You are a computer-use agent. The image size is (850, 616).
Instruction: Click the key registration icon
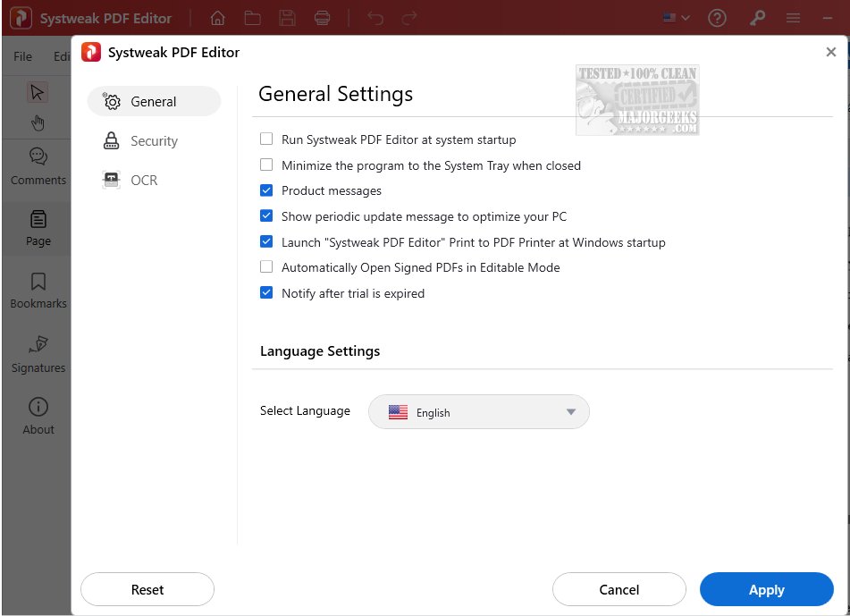pos(757,18)
